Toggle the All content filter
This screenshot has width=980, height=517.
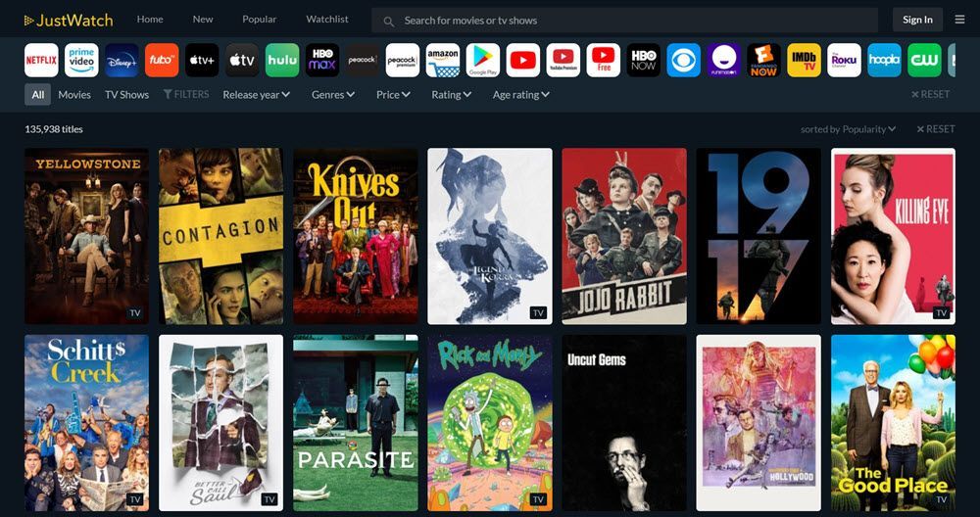click(x=37, y=94)
